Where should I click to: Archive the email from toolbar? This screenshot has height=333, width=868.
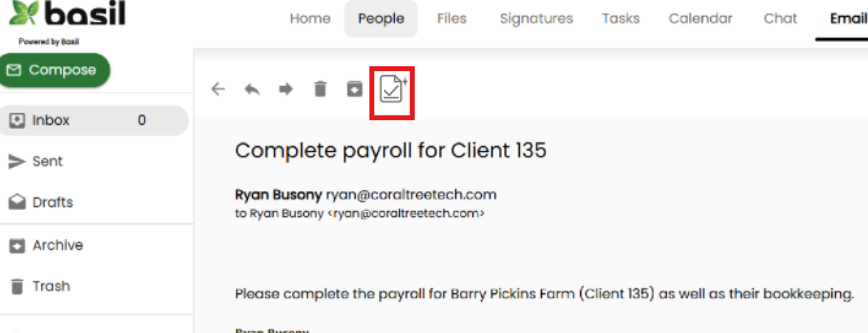[x=354, y=90]
